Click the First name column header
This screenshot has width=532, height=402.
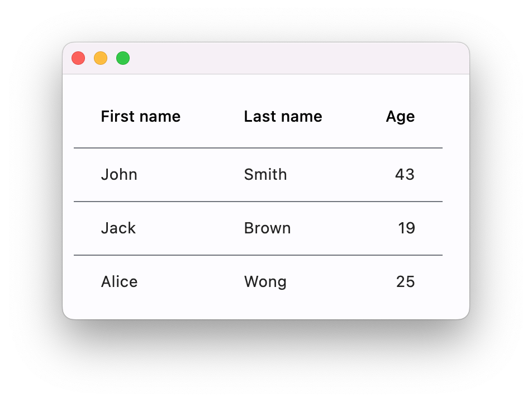141,116
